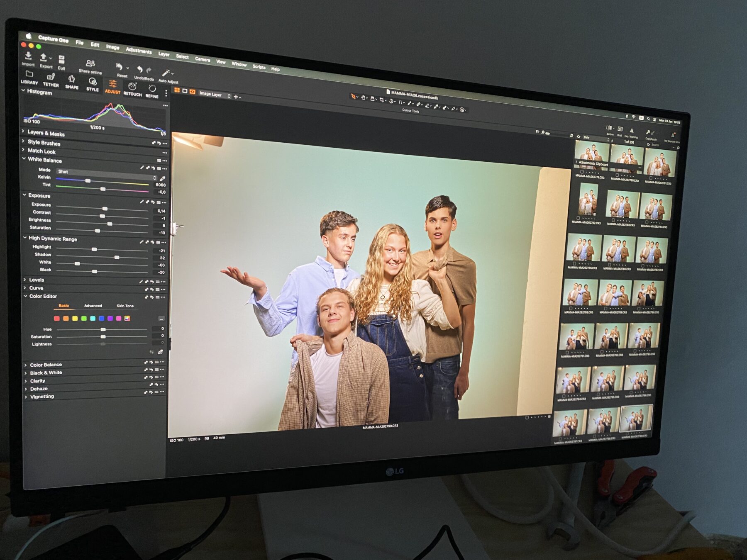Click the Auto Adjust magic wand

pos(166,74)
